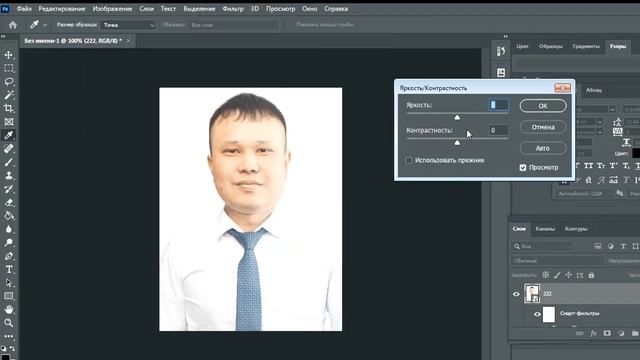Create new adjustment layer icon

point(621,333)
